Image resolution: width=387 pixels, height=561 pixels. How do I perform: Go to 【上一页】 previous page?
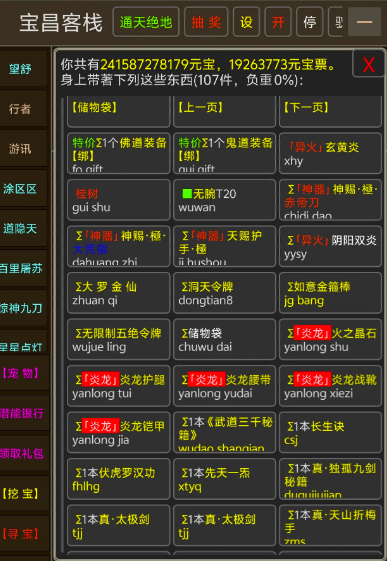(224, 111)
